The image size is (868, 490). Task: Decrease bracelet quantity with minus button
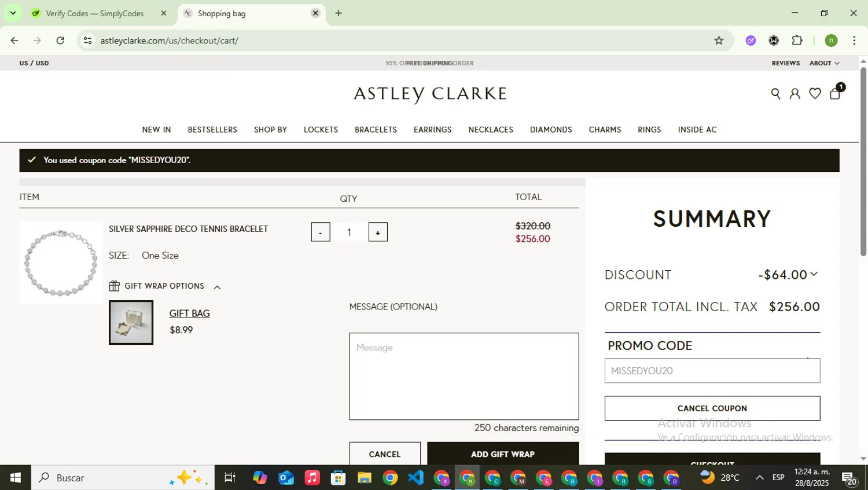click(x=321, y=232)
